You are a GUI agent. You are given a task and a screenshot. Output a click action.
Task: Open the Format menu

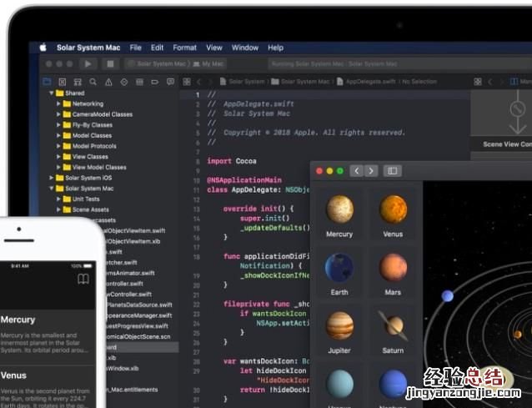pos(184,48)
